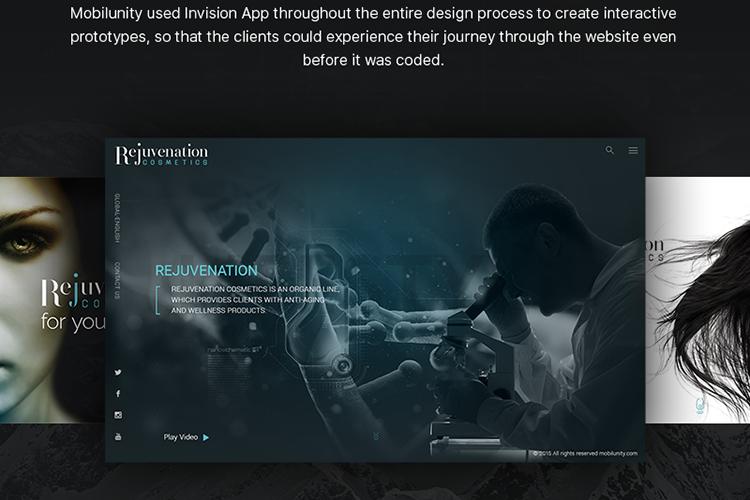Click 'which provides clients with anti-aging' text
This screenshot has width=750, height=500.
click(x=248, y=300)
